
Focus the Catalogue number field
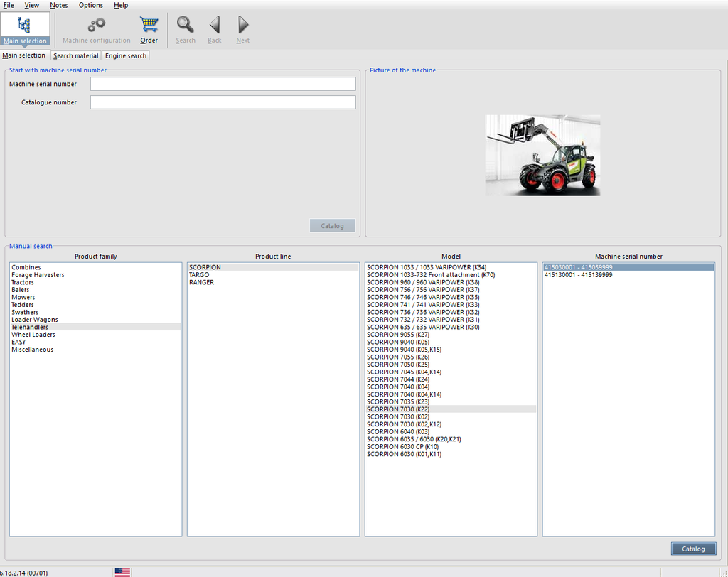[223, 102]
